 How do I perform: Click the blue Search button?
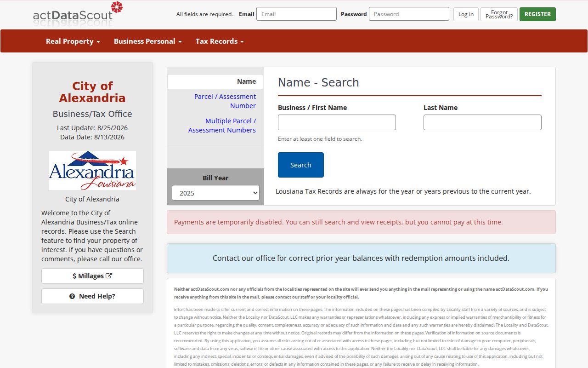tap(301, 165)
